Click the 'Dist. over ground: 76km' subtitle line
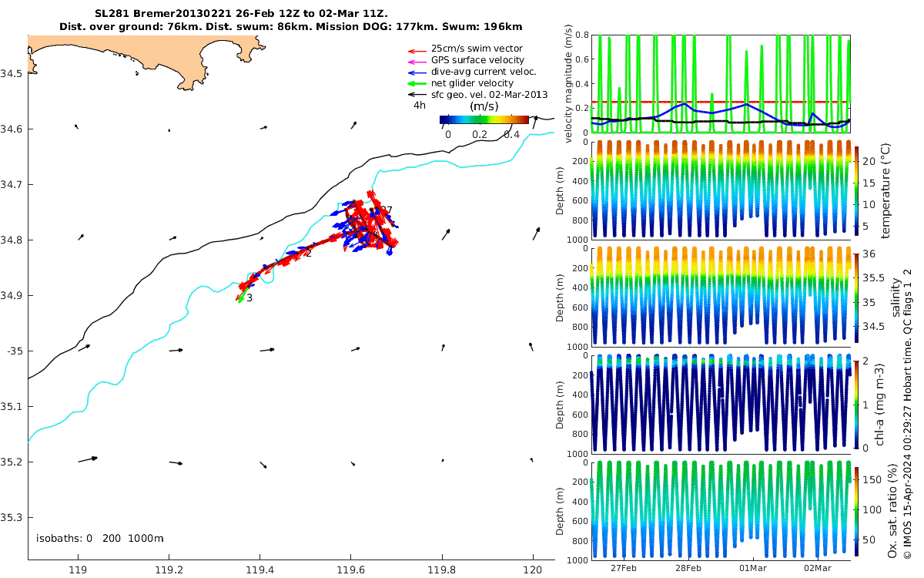924x578 pixels. point(291,27)
